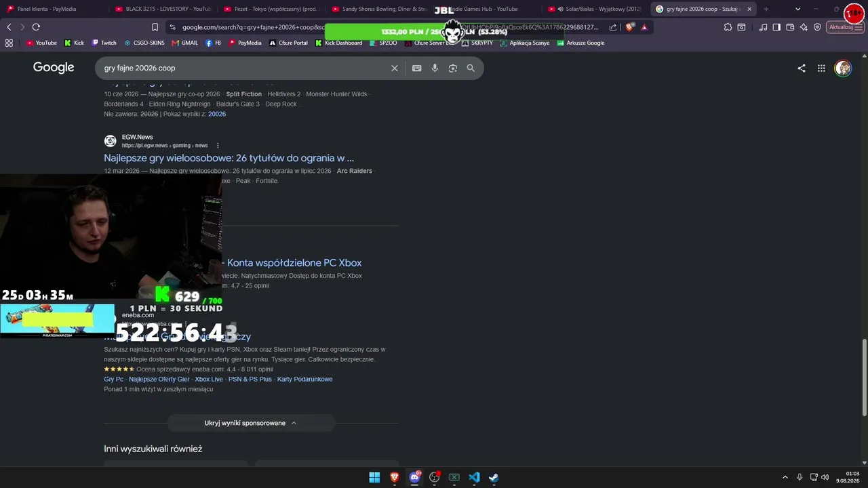Image resolution: width=868 pixels, height=488 pixels.
Task: Open CSGO-SKINS bookmark
Action: 144,43
